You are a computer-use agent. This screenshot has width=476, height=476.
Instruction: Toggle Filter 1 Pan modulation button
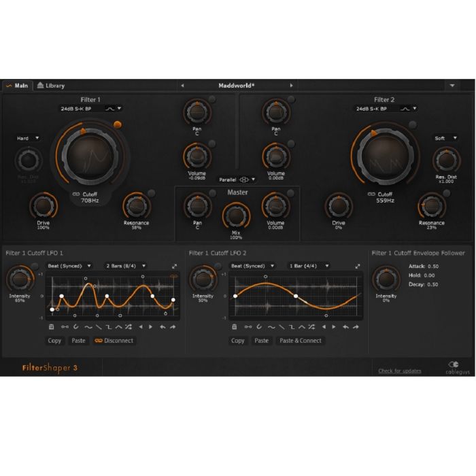[212, 99]
